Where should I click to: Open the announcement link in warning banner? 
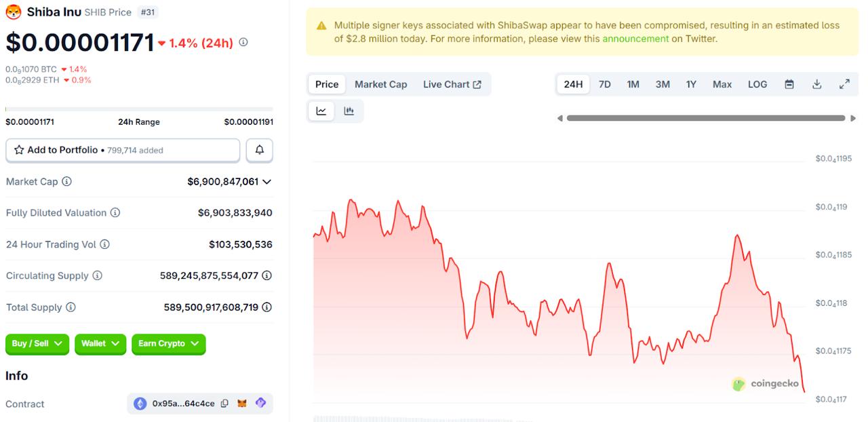(635, 39)
